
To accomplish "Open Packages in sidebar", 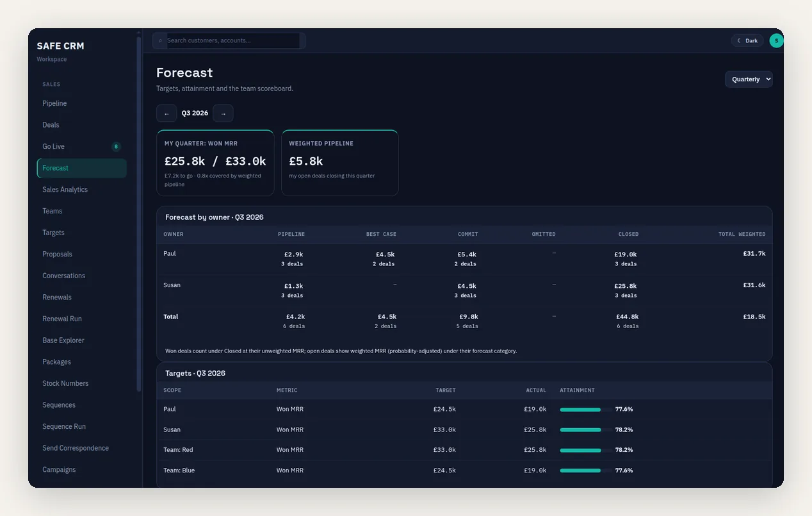I will click(x=82, y=362).
